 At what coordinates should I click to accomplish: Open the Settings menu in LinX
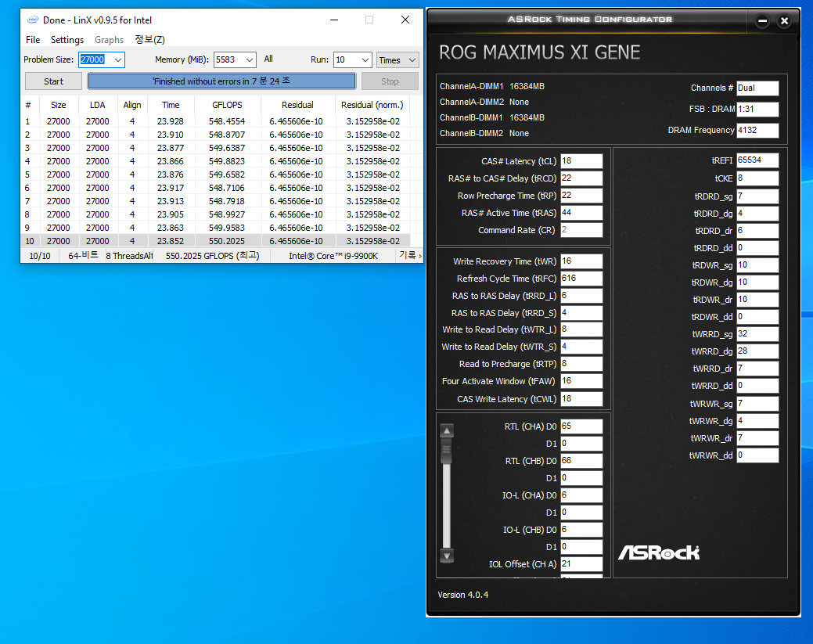pyautogui.click(x=67, y=40)
